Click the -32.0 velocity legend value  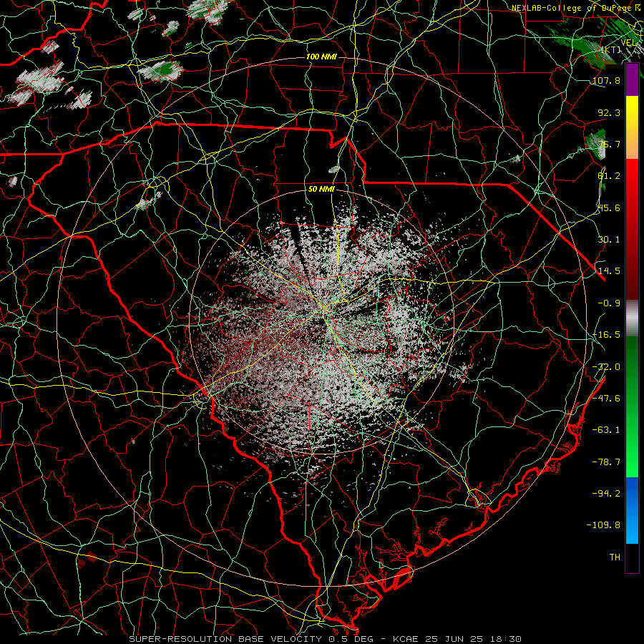(606, 366)
